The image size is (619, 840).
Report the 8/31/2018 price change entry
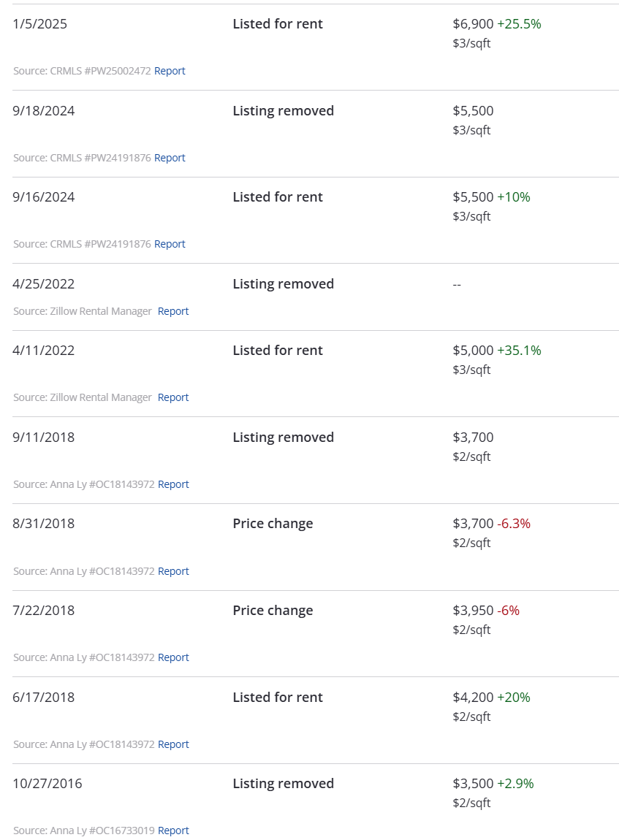click(x=173, y=571)
